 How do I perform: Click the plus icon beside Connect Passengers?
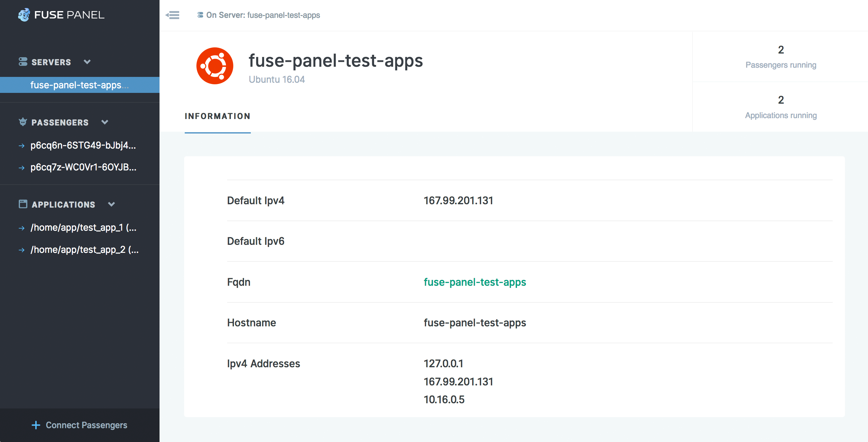coord(36,425)
